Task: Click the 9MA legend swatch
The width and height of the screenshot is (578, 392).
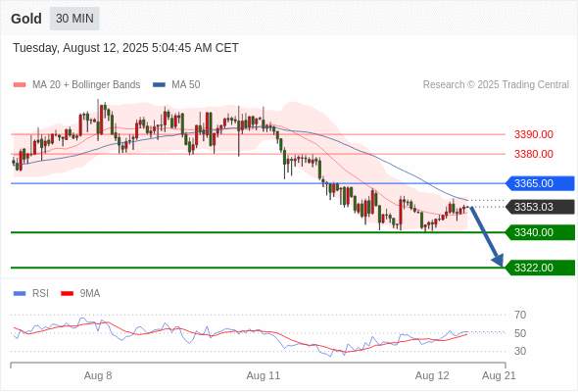Action: point(67,294)
